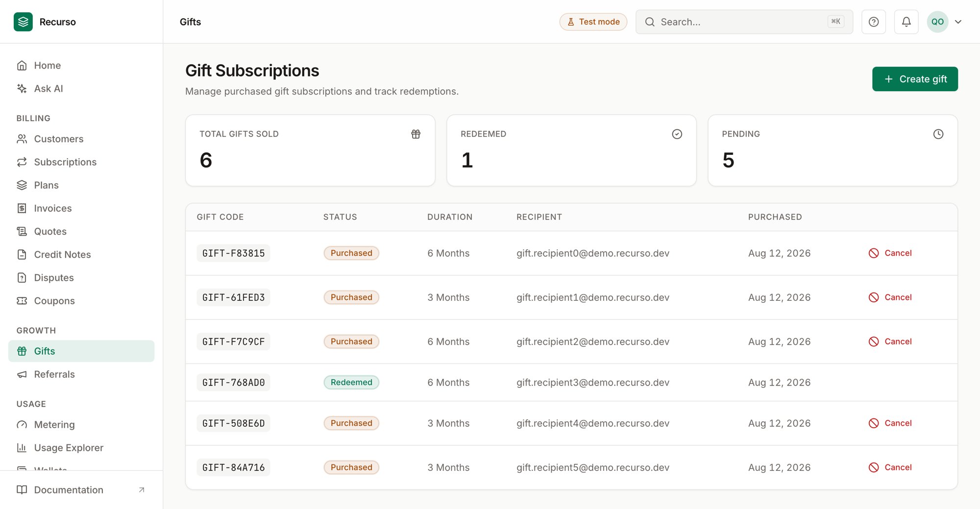The width and height of the screenshot is (980, 509).
Task: Click gift code GIFT-768AD0
Action: pos(233,383)
